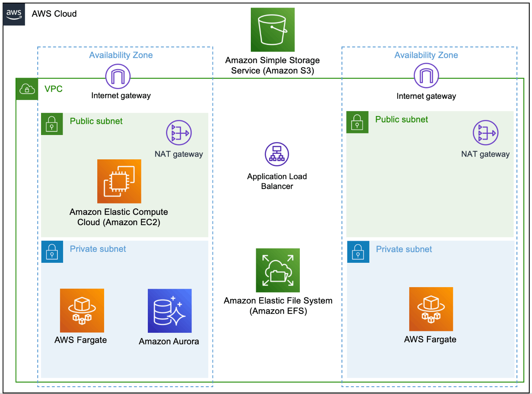Click the left Private subnet lock icon
Image resolution: width=532 pixels, height=394 pixels.
pyautogui.click(x=52, y=252)
